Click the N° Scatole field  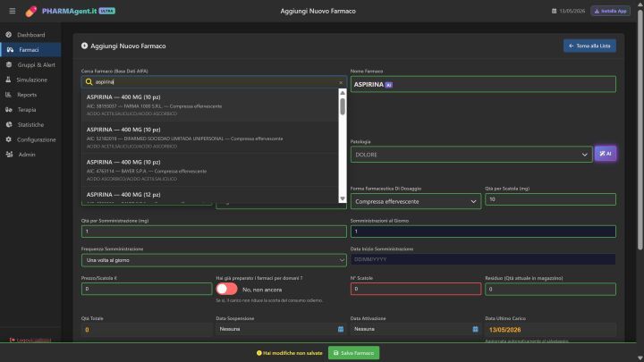(416, 289)
